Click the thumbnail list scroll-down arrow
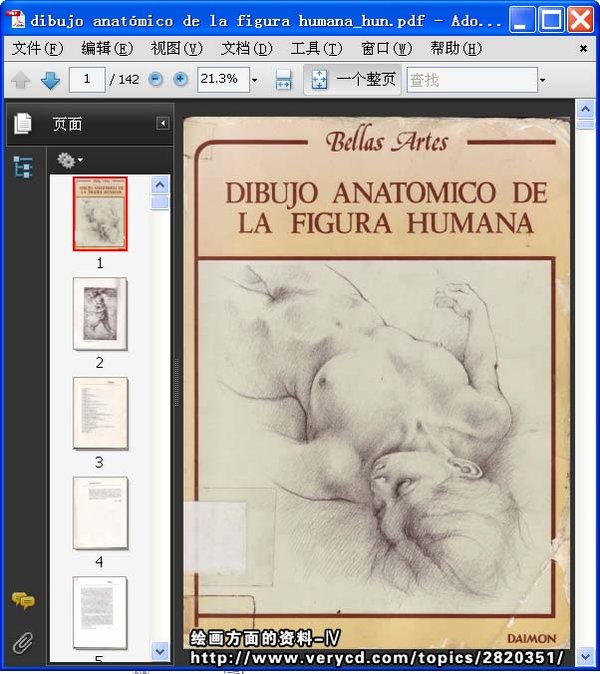The width and height of the screenshot is (600, 674). click(160, 651)
